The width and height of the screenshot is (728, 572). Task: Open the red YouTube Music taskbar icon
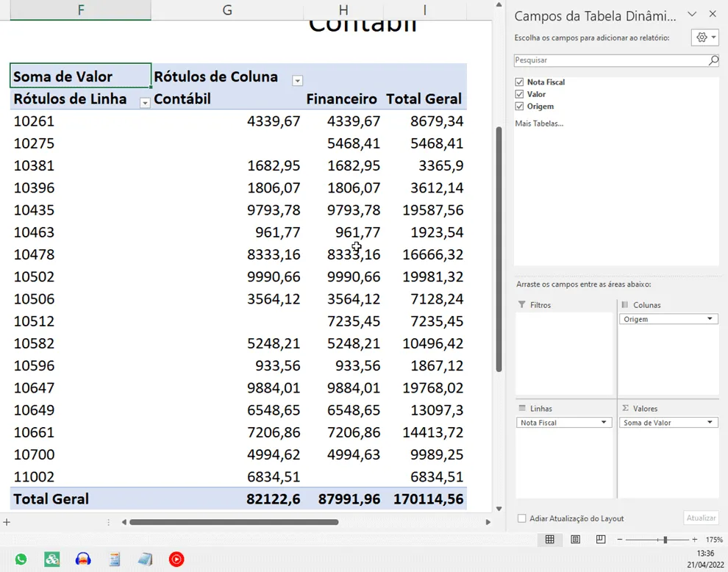pyautogui.click(x=176, y=559)
